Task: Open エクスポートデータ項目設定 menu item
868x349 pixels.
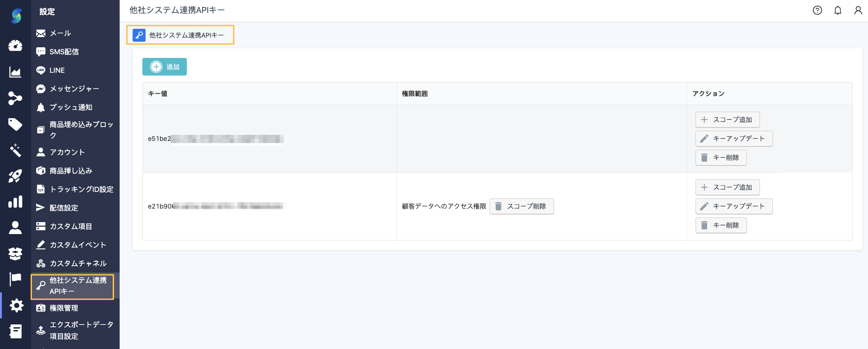Action: (x=75, y=330)
